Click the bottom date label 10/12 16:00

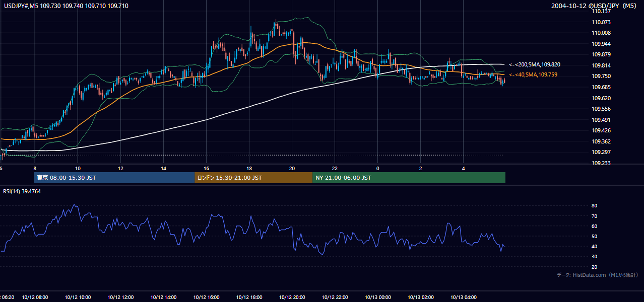(x=207, y=297)
